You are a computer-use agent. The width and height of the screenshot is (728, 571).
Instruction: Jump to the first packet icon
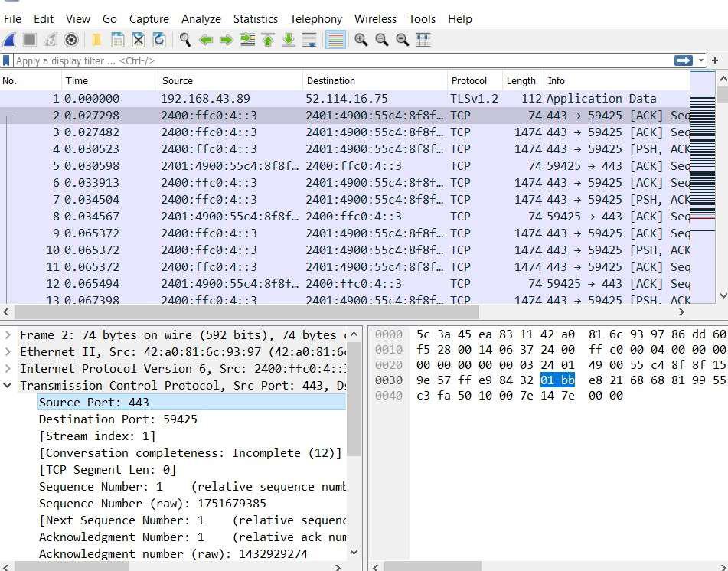268,41
